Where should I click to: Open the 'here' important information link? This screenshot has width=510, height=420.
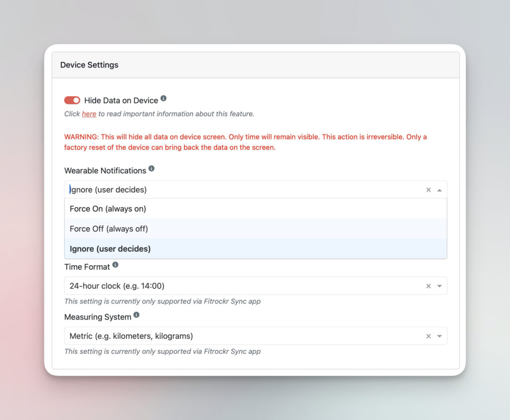pyautogui.click(x=89, y=114)
